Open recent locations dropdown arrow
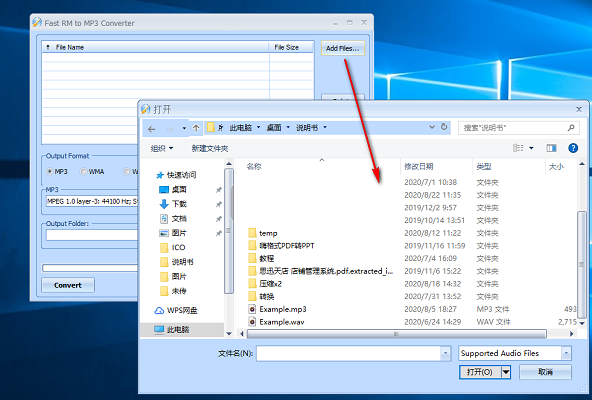 tap(184, 129)
